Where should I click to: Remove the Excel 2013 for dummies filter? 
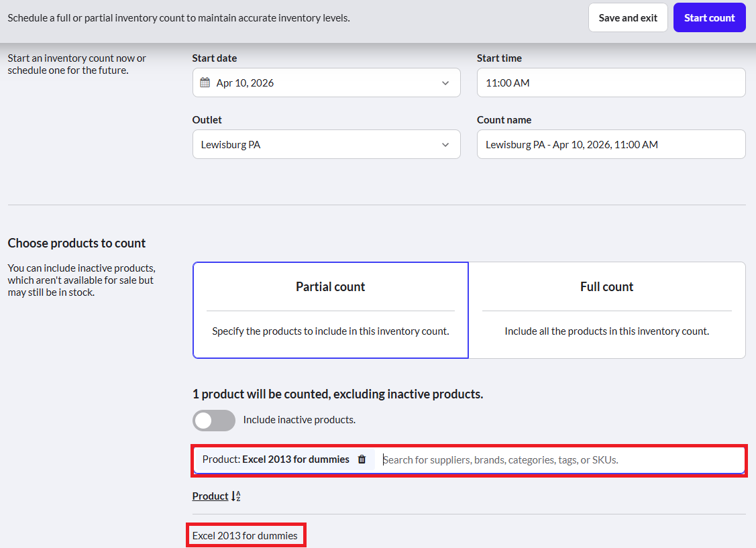pos(362,459)
